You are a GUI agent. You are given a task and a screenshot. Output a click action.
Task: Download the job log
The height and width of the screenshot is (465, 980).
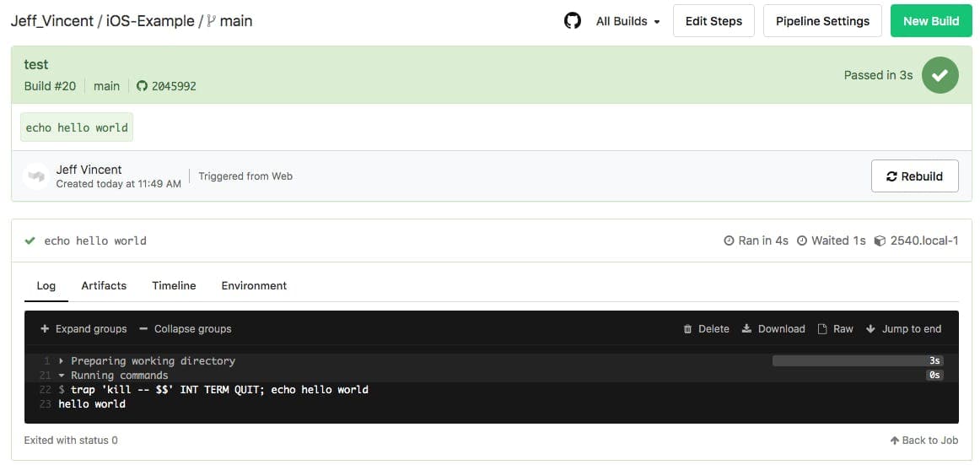point(773,329)
